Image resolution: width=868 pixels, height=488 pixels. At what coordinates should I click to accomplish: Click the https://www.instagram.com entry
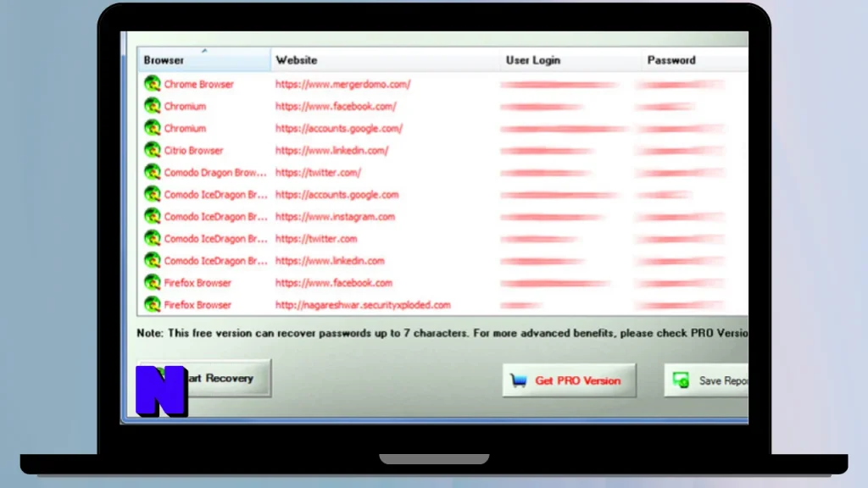pos(335,217)
